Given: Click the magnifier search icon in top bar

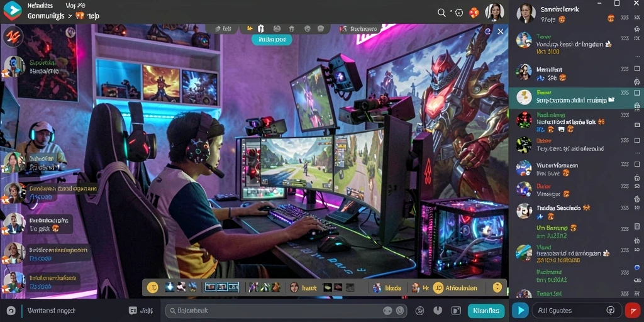Looking at the screenshot, I should 441,13.
